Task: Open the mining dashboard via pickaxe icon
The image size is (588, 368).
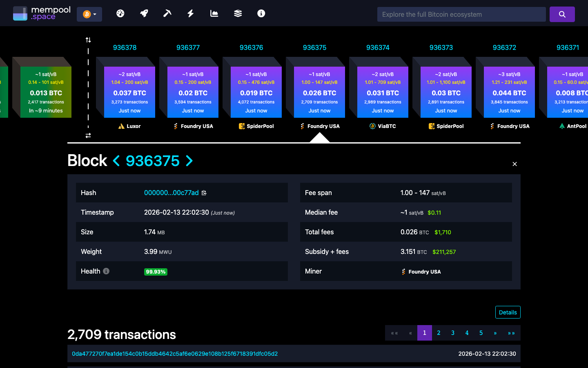Action: pyautogui.click(x=167, y=13)
